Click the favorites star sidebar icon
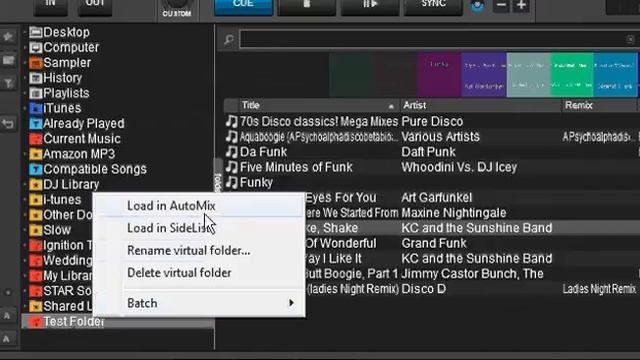640x360 pixels. 8,37
